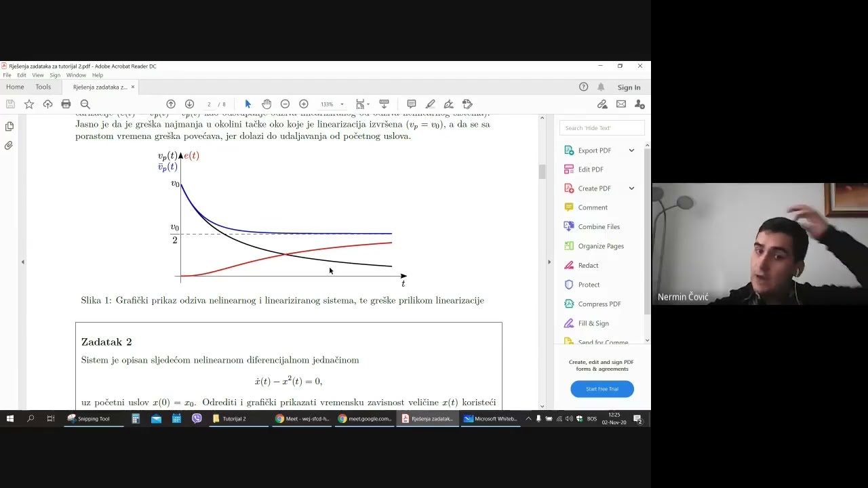Click the tools search field
868x488 pixels.
(x=602, y=128)
